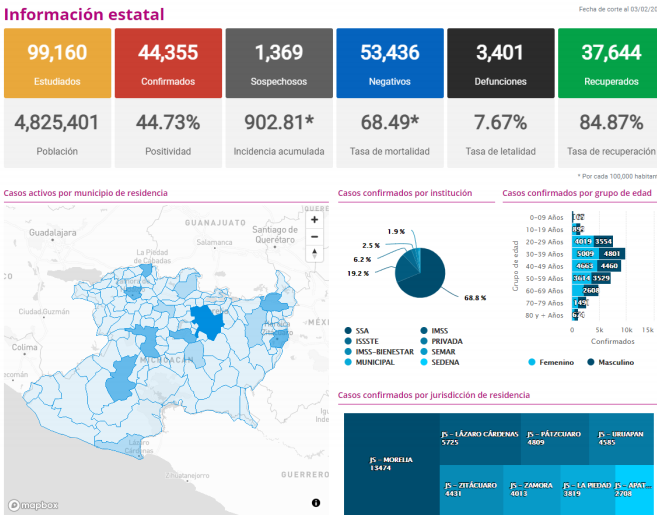The image size is (657, 515).
Task: Click the Recuperados green card
Action: coord(608,63)
